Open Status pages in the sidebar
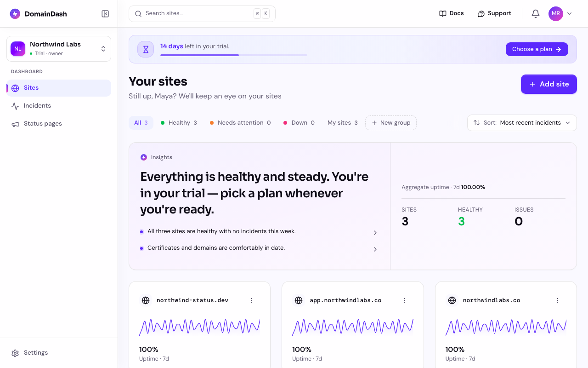 coord(59,124)
